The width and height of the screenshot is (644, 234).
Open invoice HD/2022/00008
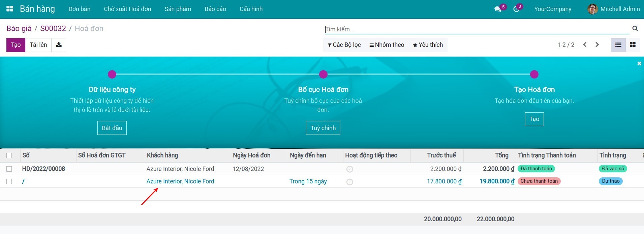43,169
